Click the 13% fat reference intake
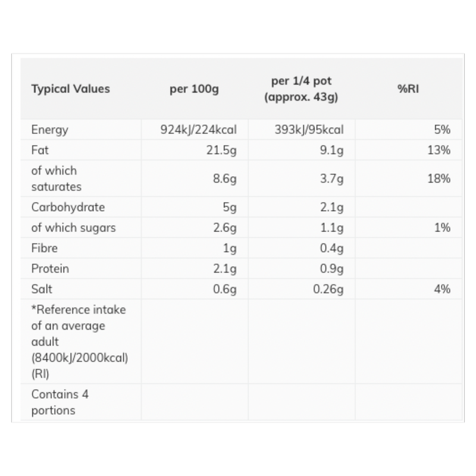Viewport: 476px width, 476px height. (439, 150)
